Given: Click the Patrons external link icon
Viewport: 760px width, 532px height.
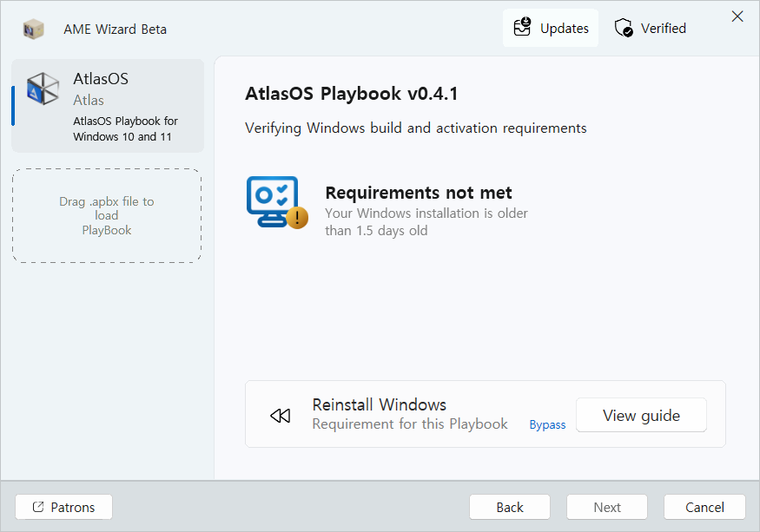Looking at the screenshot, I should [x=38, y=507].
